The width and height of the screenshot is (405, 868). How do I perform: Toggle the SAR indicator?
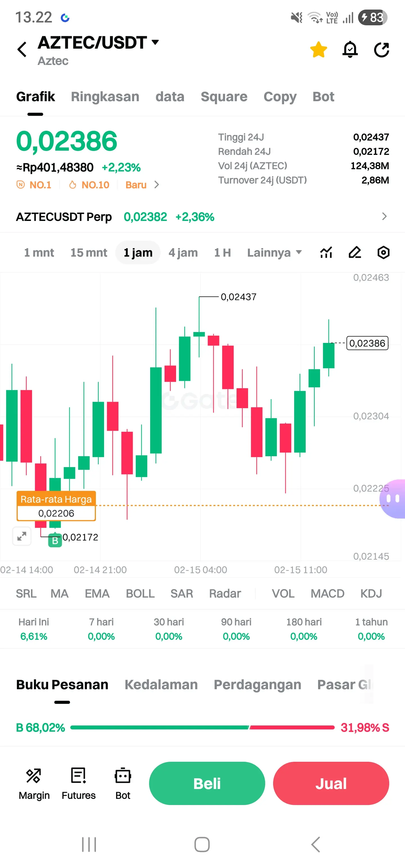pyautogui.click(x=182, y=593)
